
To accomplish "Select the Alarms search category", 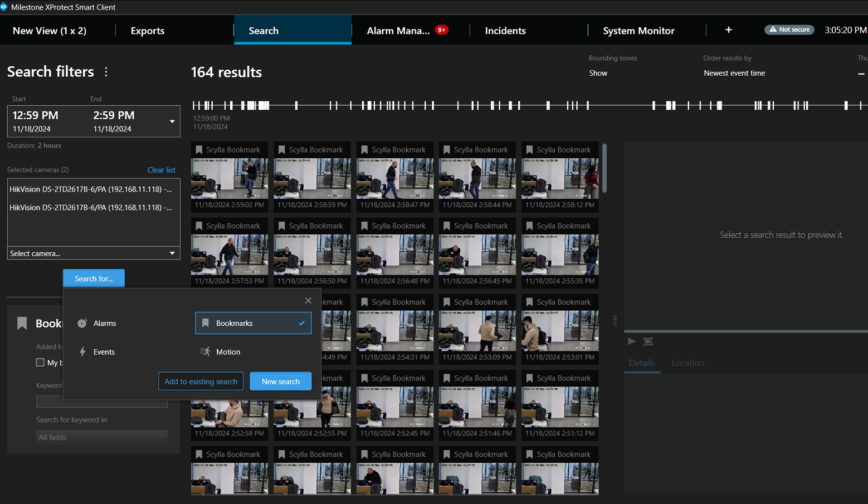I will coord(104,324).
